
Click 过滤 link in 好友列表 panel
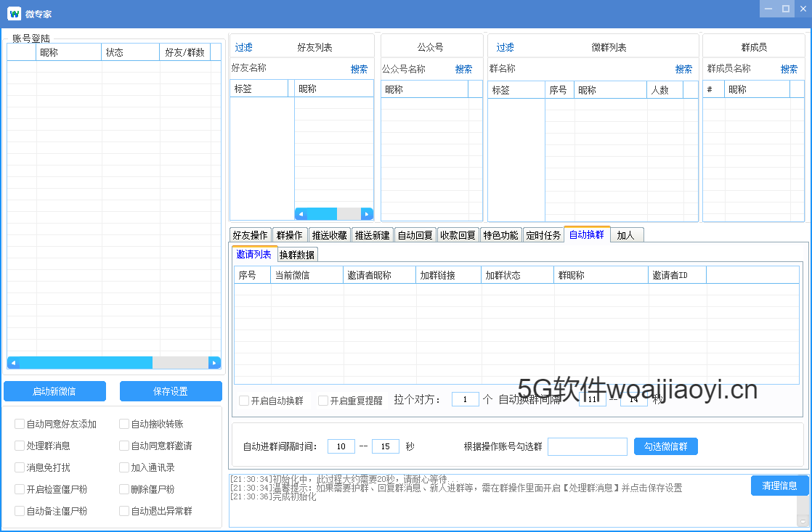point(244,47)
